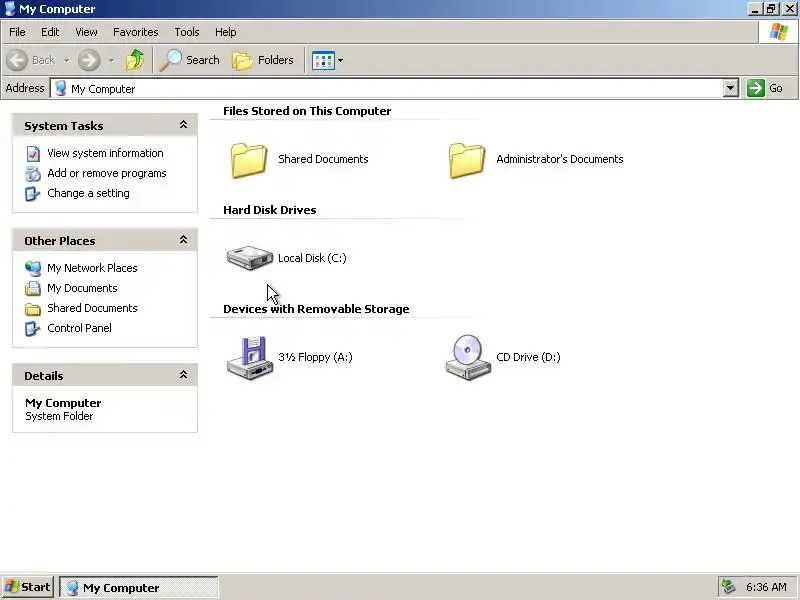Viewport: 800px width, 600px height.
Task: Click the View system information icon
Action: (33, 154)
